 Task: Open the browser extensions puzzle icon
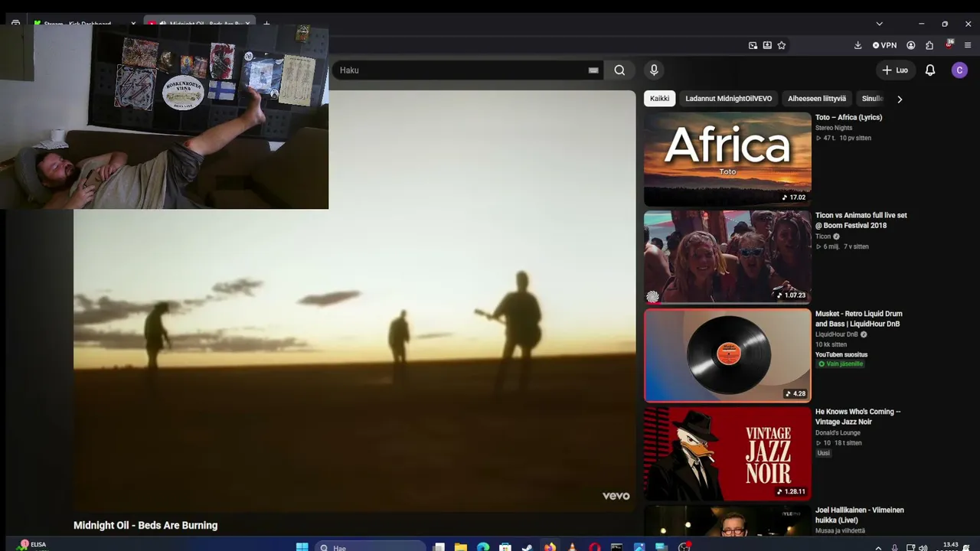click(x=929, y=45)
